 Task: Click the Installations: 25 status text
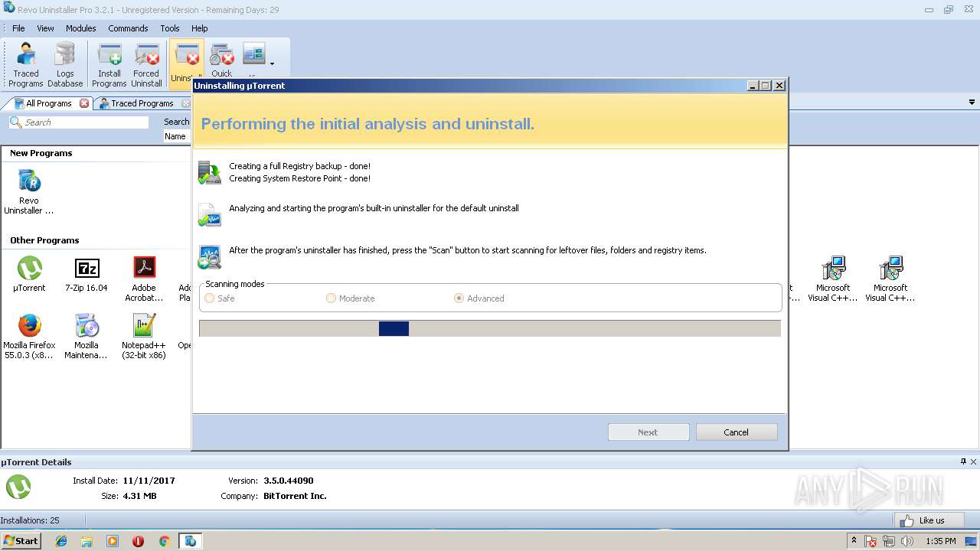30,520
